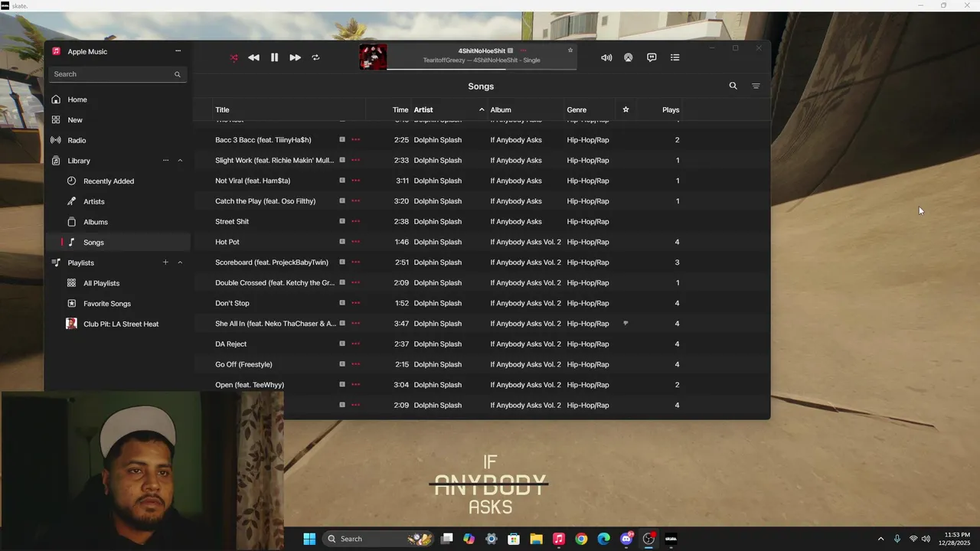Open more options for Street Shit

[355, 222]
